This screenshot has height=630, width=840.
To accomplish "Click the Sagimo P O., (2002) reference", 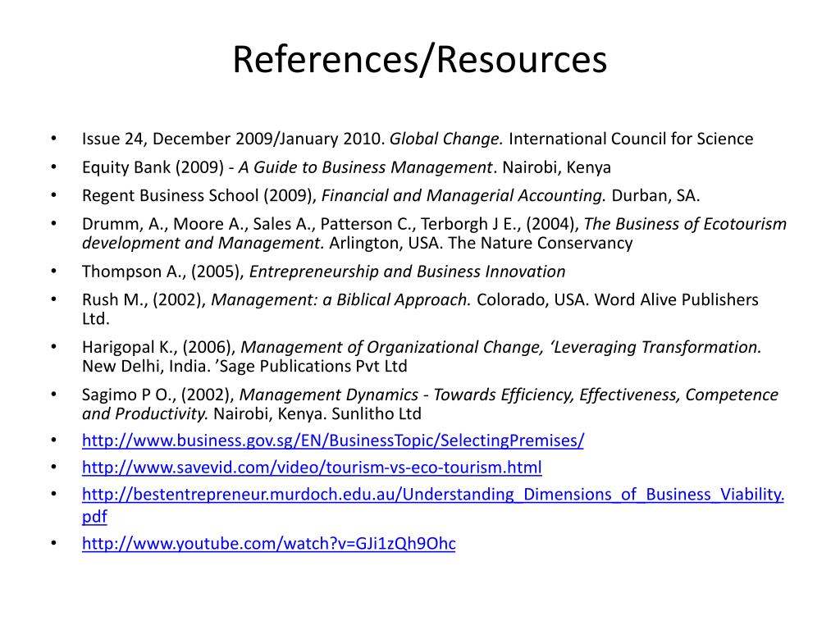I will (x=430, y=404).
